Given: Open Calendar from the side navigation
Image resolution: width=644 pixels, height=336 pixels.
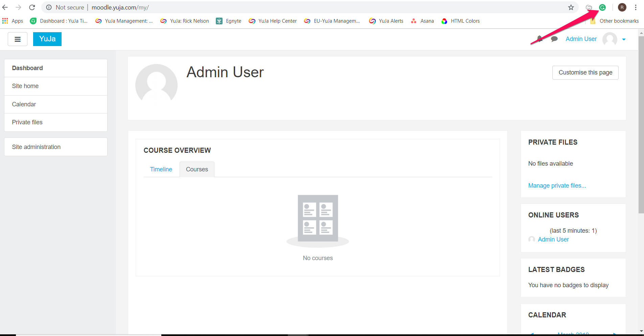Looking at the screenshot, I should [x=56, y=104].
